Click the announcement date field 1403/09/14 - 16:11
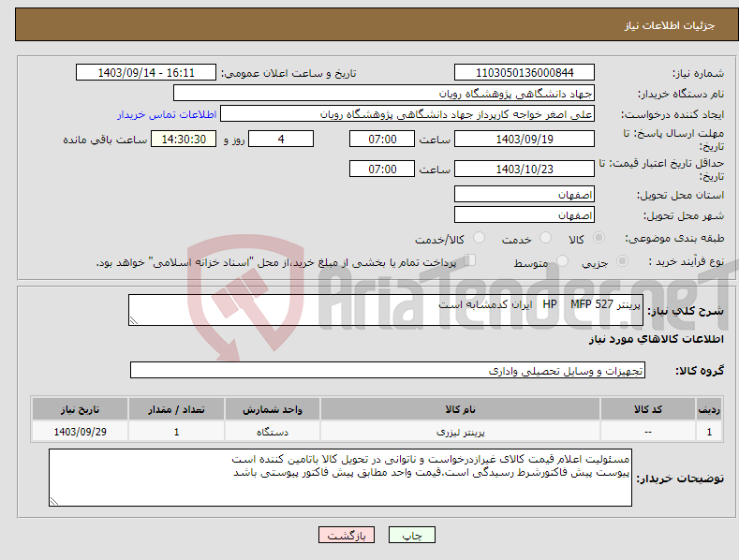 pos(145,73)
